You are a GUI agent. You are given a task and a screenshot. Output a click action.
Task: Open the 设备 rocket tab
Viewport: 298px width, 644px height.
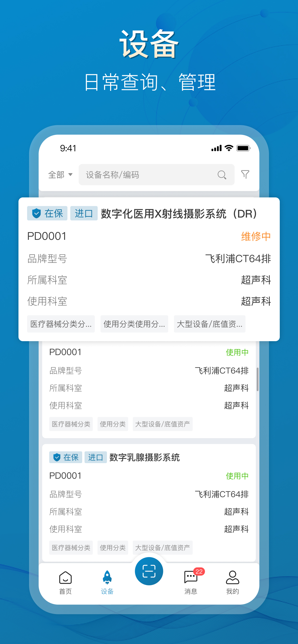click(x=107, y=583)
